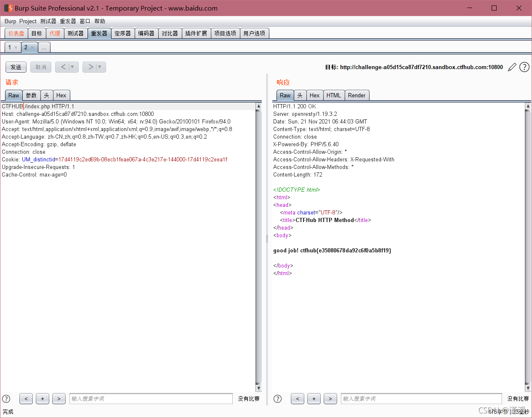The width and height of the screenshot is (532, 418).
Task: Switch to the 定序器 tab
Action: click(x=123, y=33)
